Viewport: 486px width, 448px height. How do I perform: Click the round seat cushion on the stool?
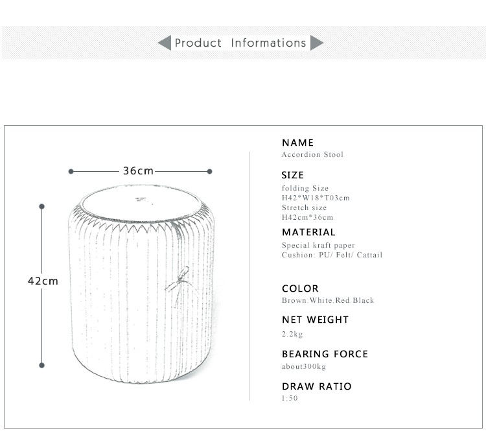click(141, 204)
